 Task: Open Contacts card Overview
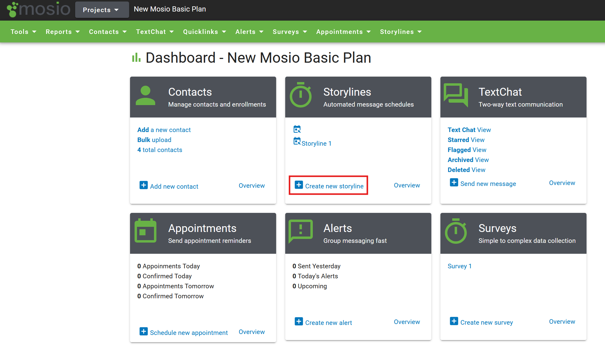pyautogui.click(x=252, y=186)
